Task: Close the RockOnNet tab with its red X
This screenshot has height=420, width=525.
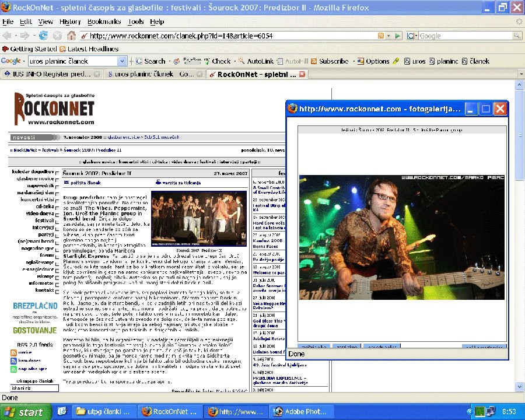Action: tap(302, 74)
